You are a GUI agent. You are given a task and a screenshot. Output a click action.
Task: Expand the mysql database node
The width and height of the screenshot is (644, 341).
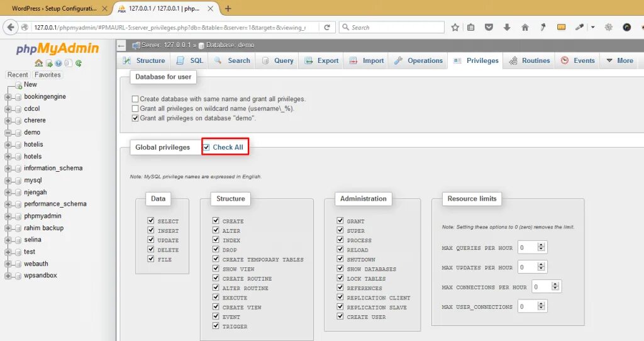click(x=8, y=181)
